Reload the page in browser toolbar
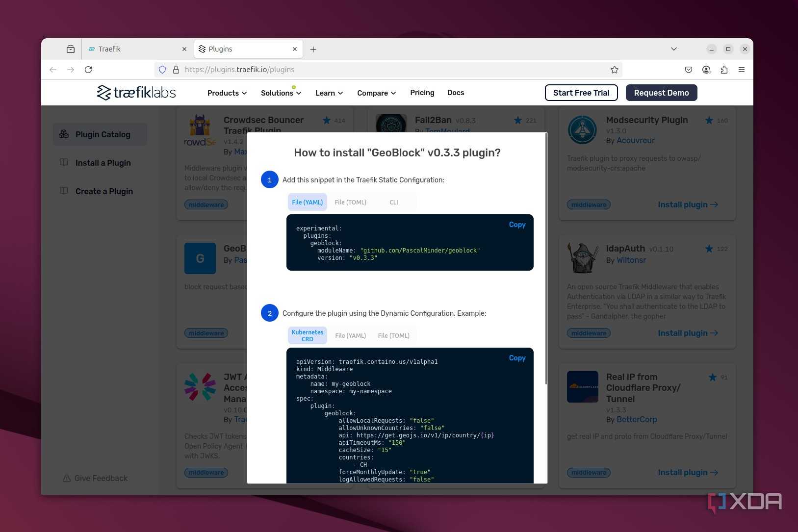Image resolution: width=798 pixels, height=532 pixels. (x=88, y=70)
